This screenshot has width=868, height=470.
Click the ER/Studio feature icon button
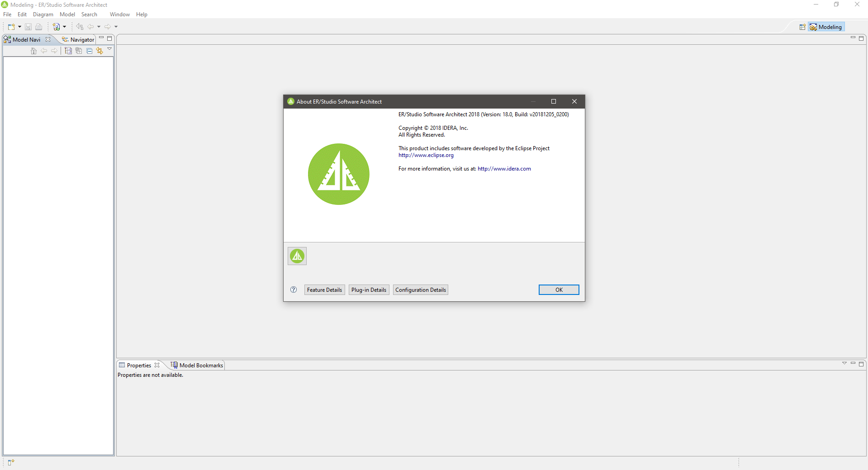pyautogui.click(x=297, y=256)
